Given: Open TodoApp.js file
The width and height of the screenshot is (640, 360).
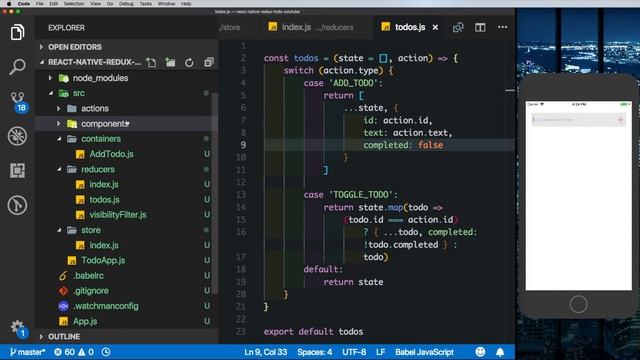Looking at the screenshot, I should (103, 260).
